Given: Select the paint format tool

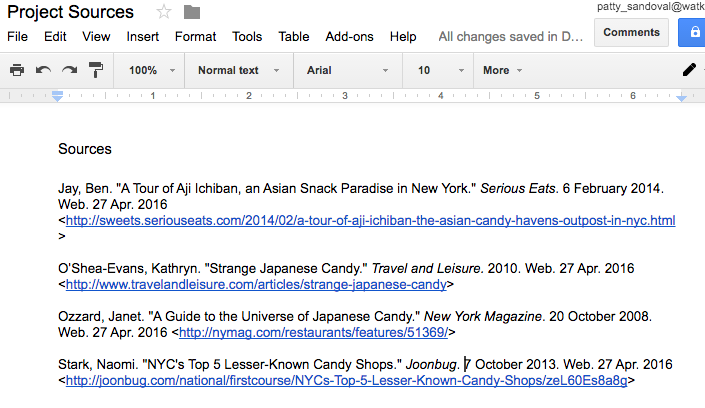Looking at the screenshot, I should pos(96,71).
